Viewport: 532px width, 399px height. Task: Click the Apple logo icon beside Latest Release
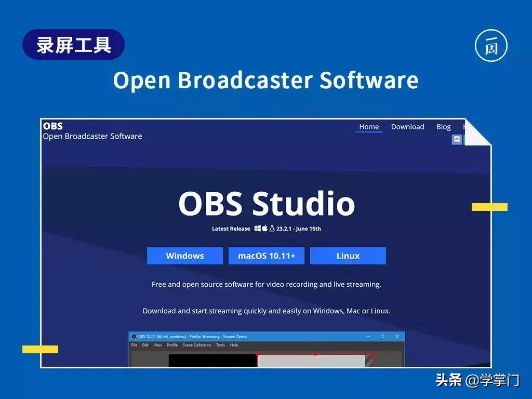pyautogui.click(x=264, y=229)
